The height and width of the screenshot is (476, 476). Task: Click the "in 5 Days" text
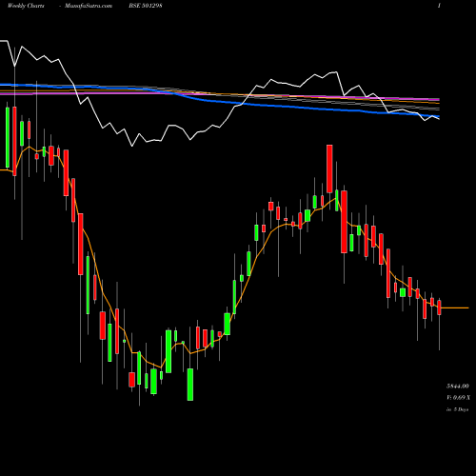click(458, 409)
